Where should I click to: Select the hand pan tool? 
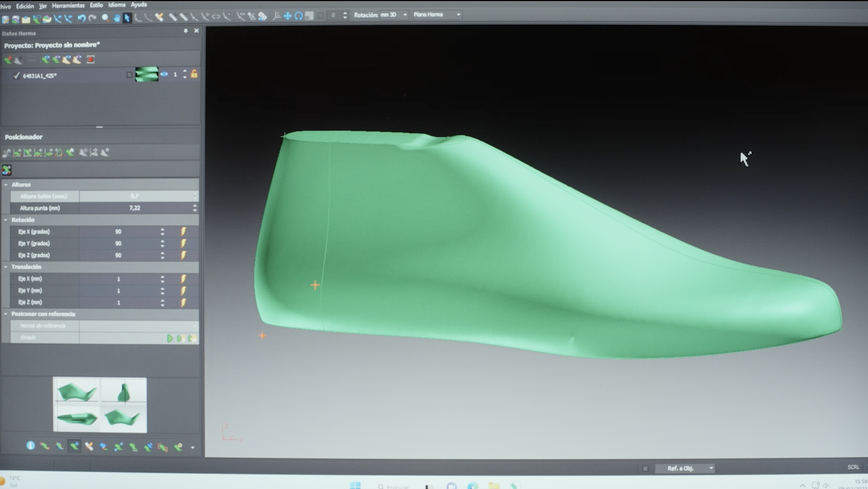click(x=117, y=18)
